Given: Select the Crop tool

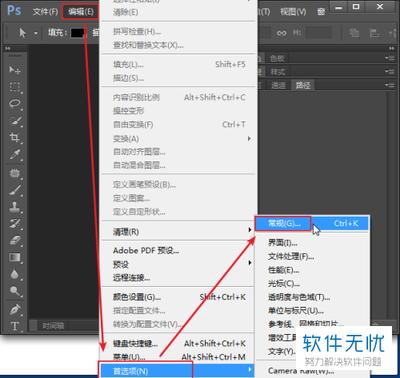Looking at the screenshot, I should 15,137.
